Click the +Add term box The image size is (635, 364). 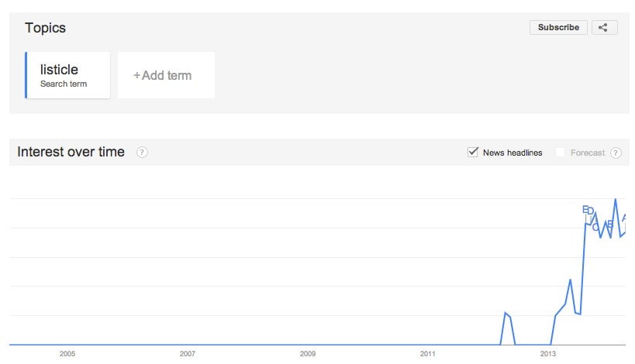pos(167,75)
